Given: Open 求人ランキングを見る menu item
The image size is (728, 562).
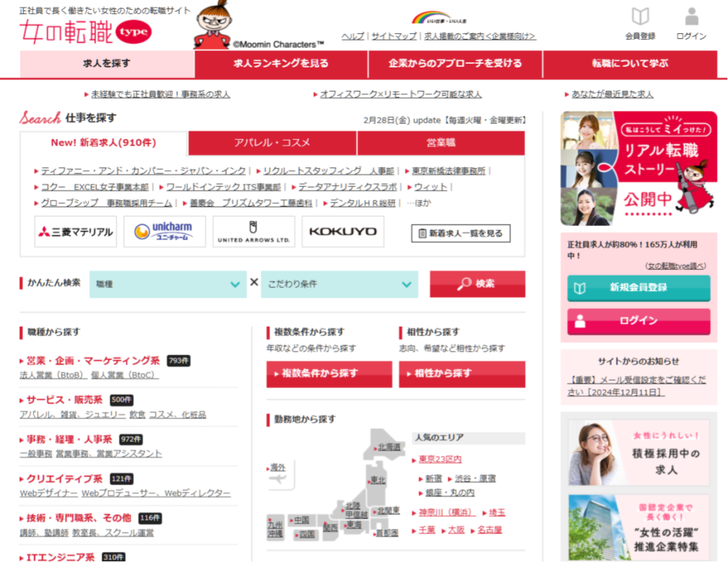Looking at the screenshot, I should click(281, 63).
